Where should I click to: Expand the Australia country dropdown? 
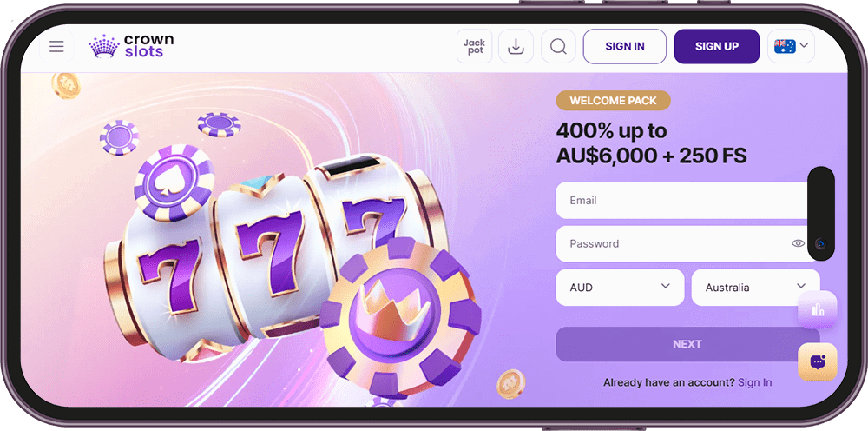pyautogui.click(x=756, y=288)
